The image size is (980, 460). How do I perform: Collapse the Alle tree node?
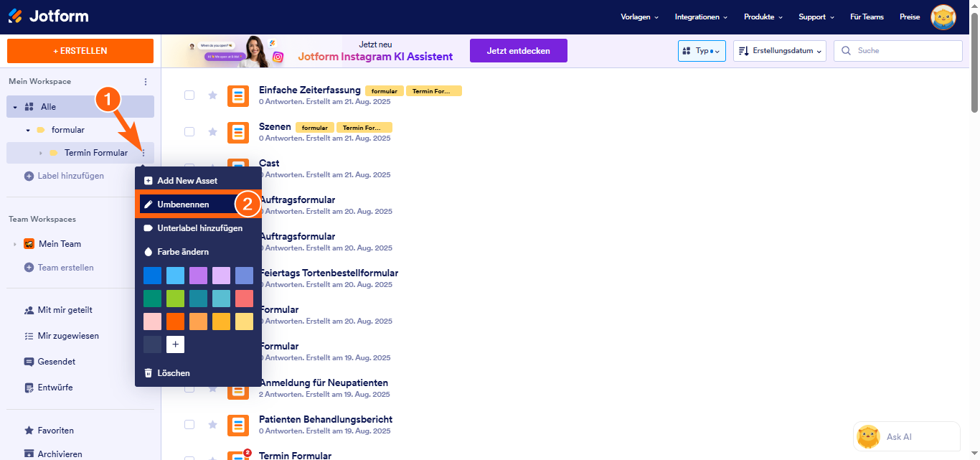pos(15,107)
